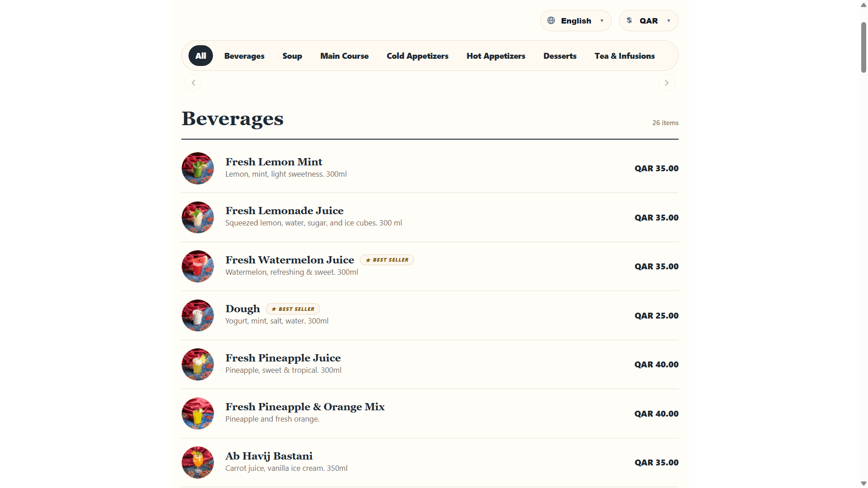The height and width of the screenshot is (488, 868).
Task: Select the Fresh Pineapple Juice title
Action: (283, 358)
